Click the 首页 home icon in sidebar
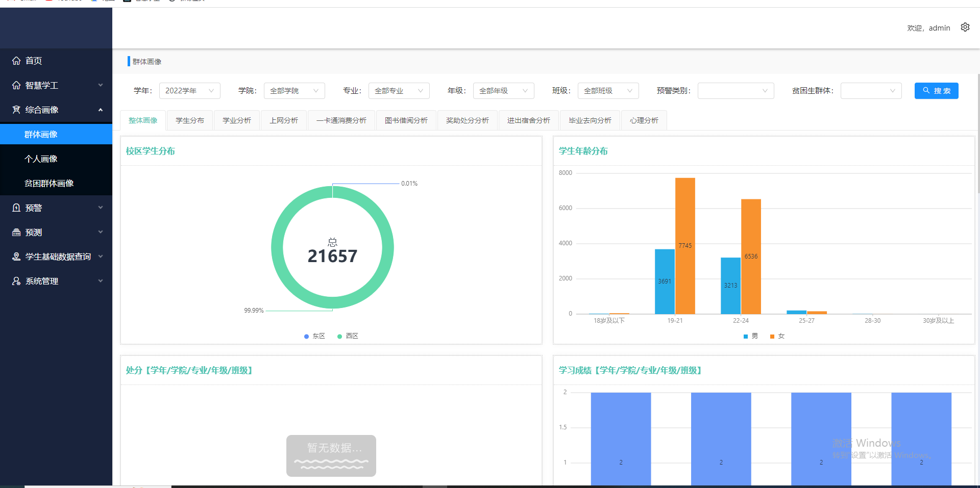Screen dimensions: 980x488 click(x=16, y=61)
